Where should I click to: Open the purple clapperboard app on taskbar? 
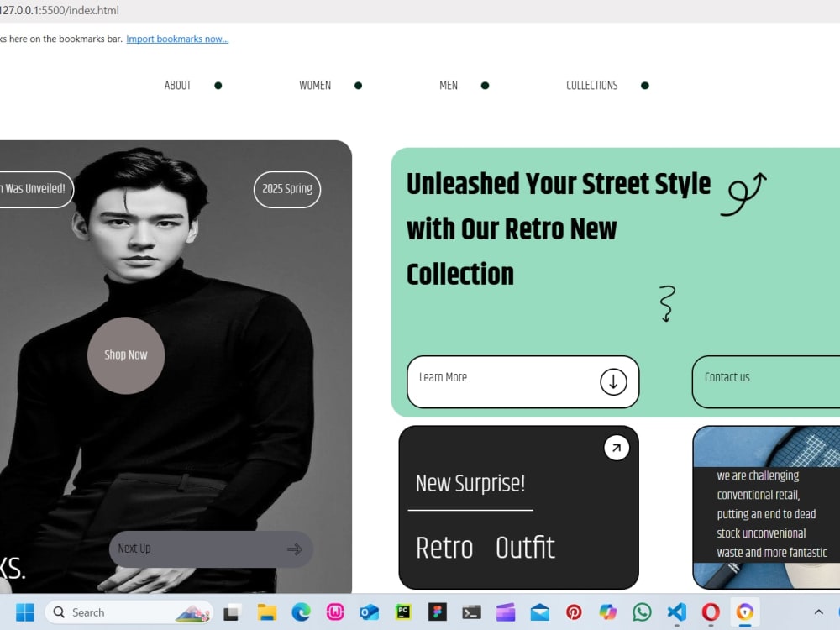[x=505, y=612]
